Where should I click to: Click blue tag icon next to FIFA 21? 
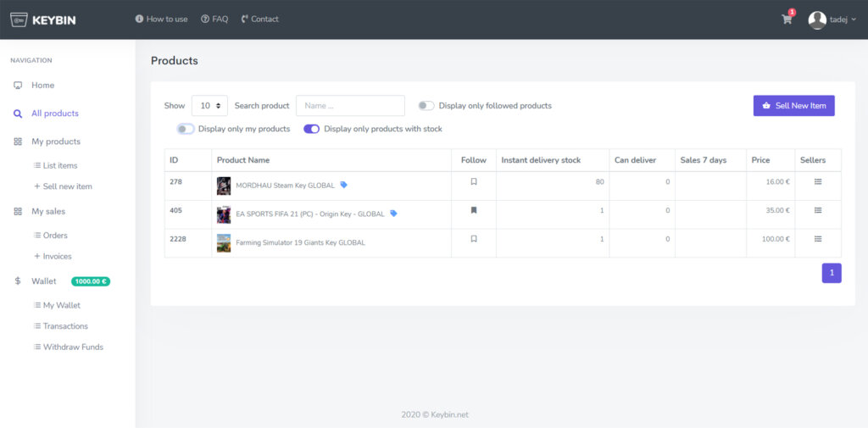[393, 214]
